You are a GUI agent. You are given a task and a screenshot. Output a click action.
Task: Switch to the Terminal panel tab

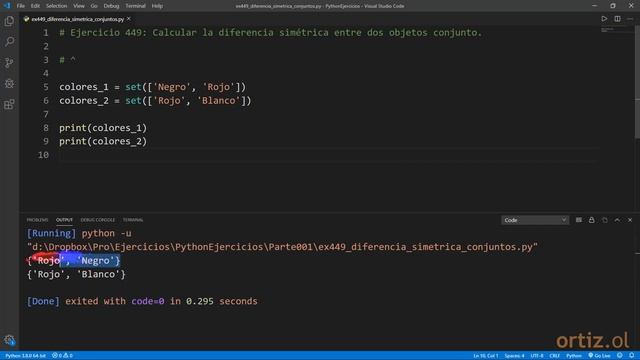click(133, 220)
